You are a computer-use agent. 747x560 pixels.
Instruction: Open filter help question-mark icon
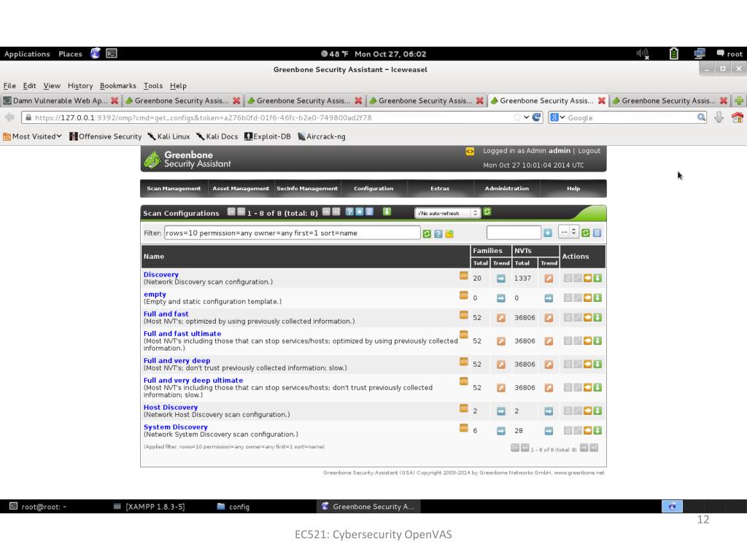click(438, 234)
